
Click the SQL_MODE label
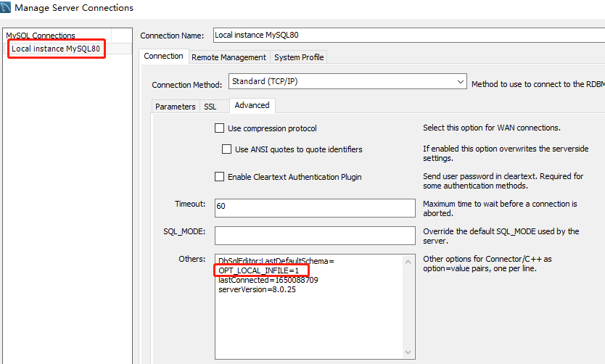pyautogui.click(x=184, y=231)
